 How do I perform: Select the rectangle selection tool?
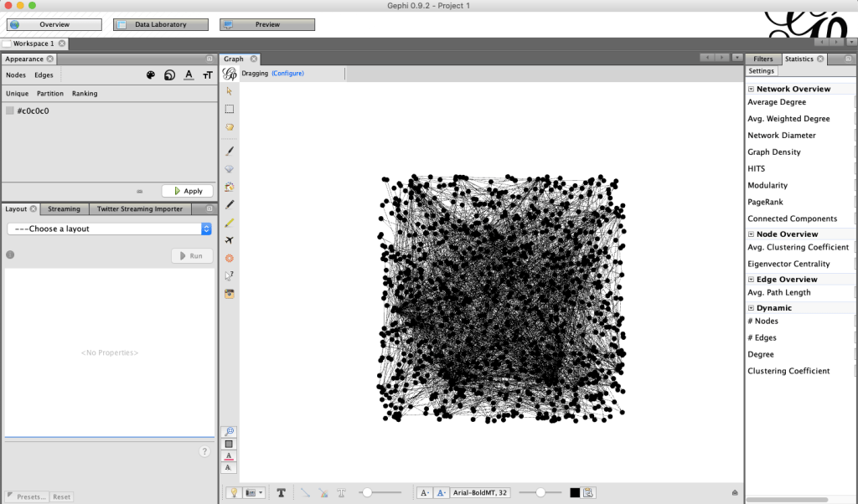230,110
